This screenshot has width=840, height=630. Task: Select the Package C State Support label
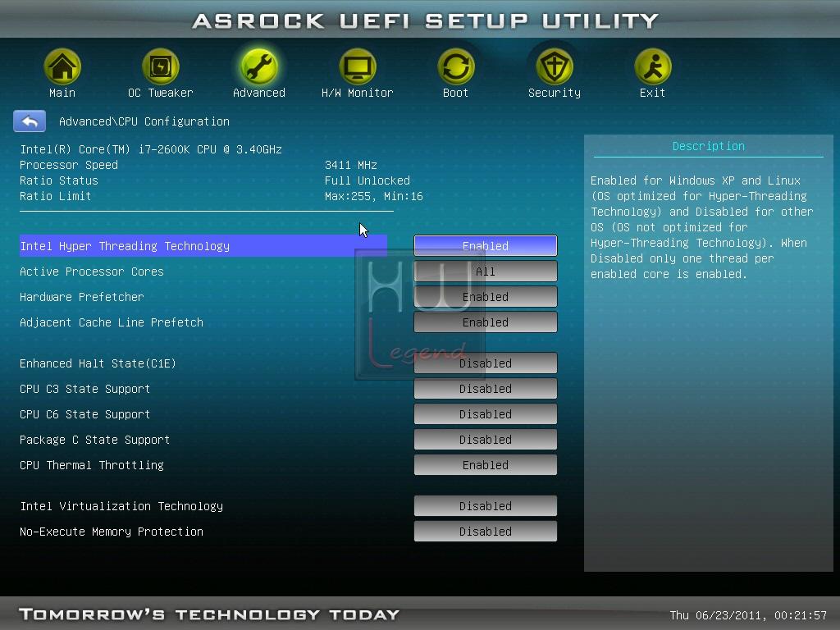point(95,440)
